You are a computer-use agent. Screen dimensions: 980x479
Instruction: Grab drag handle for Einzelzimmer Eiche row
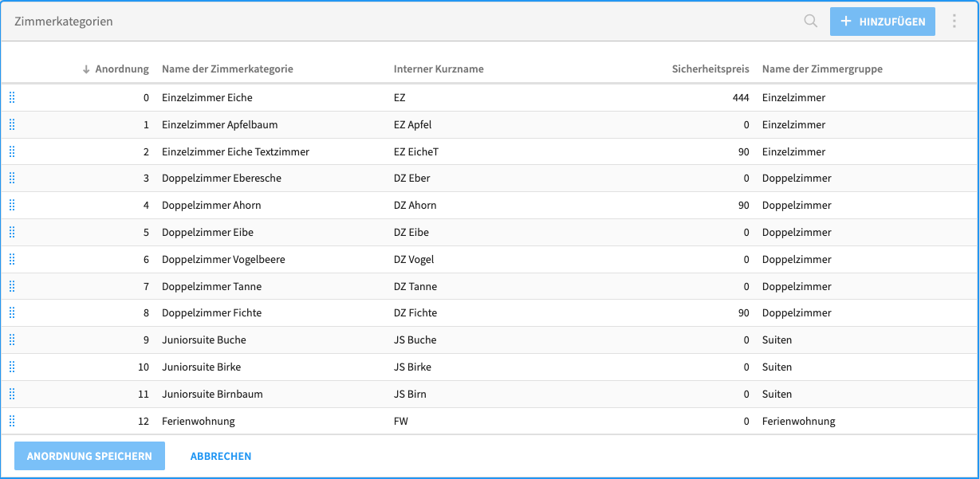click(12, 97)
